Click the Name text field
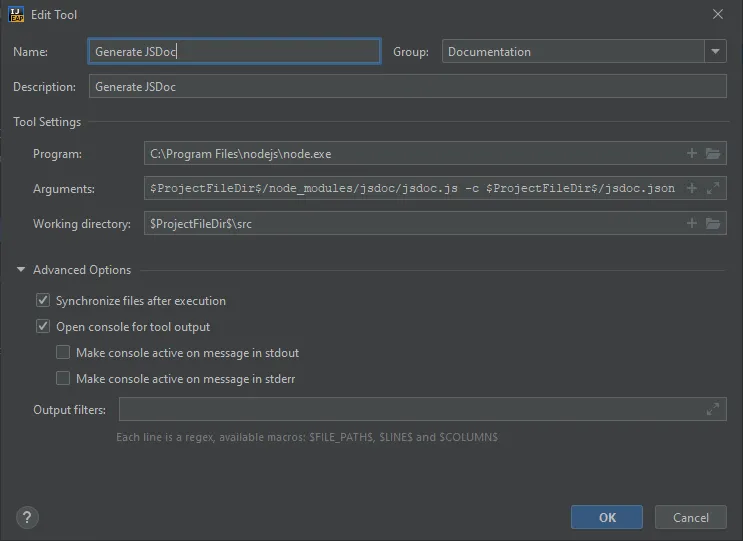Screen dimensions: 743x541 point(234,51)
